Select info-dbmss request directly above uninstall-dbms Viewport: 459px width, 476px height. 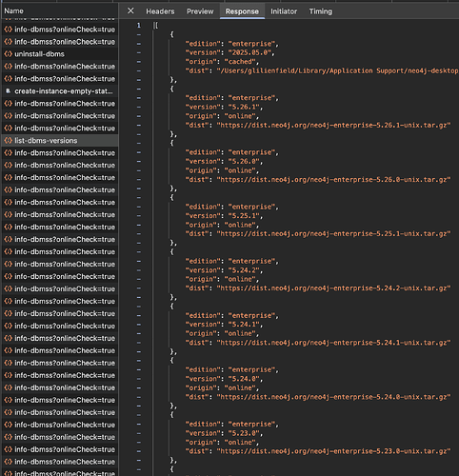(60, 42)
